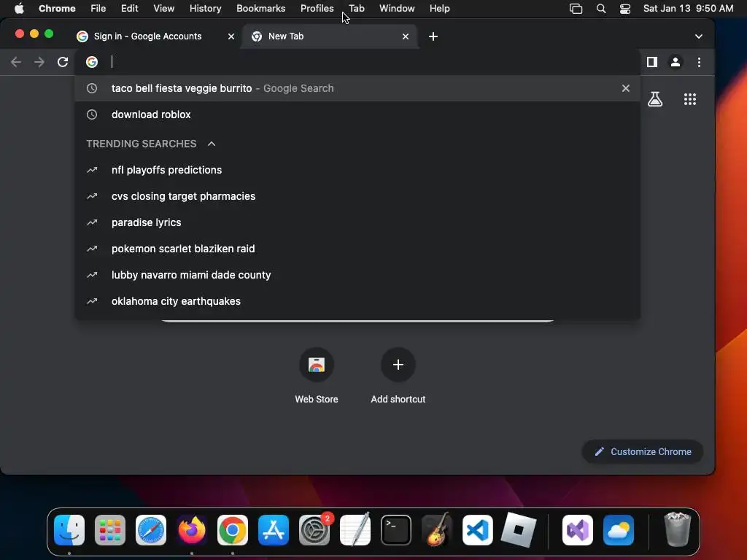Select lubby navarro miami dade county
The width and height of the screenshot is (747, 560).
coord(357,275)
